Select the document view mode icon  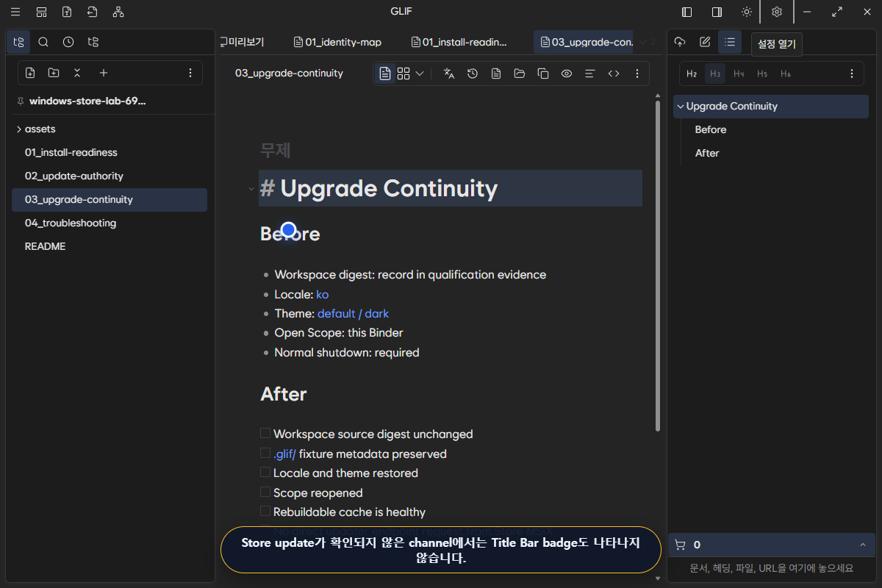coord(385,73)
